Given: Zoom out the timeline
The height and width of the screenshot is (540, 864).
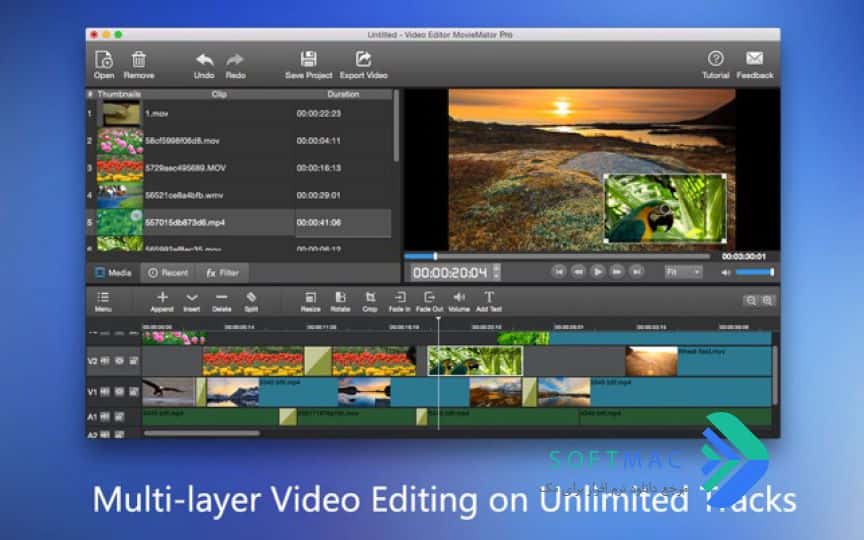Looking at the screenshot, I should (750, 300).
